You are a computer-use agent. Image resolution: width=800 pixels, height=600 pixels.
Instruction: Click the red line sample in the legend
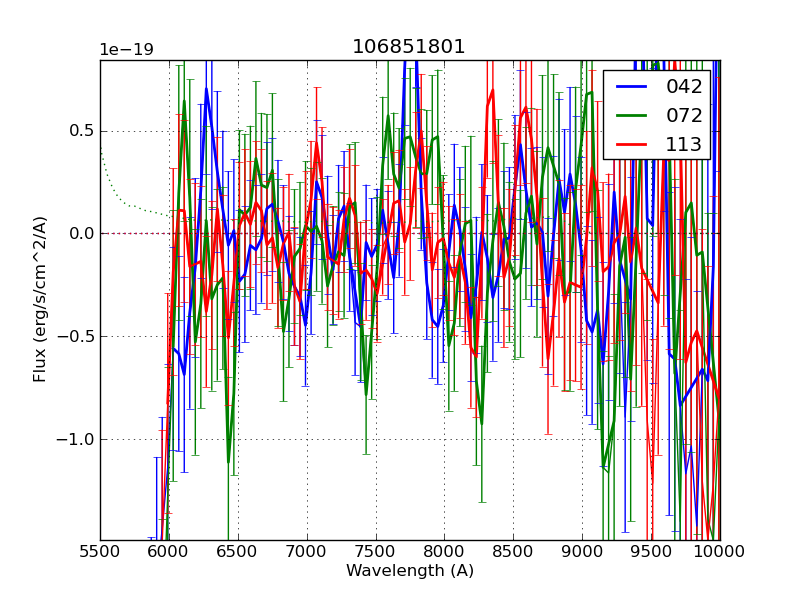(x=634, y=145)
